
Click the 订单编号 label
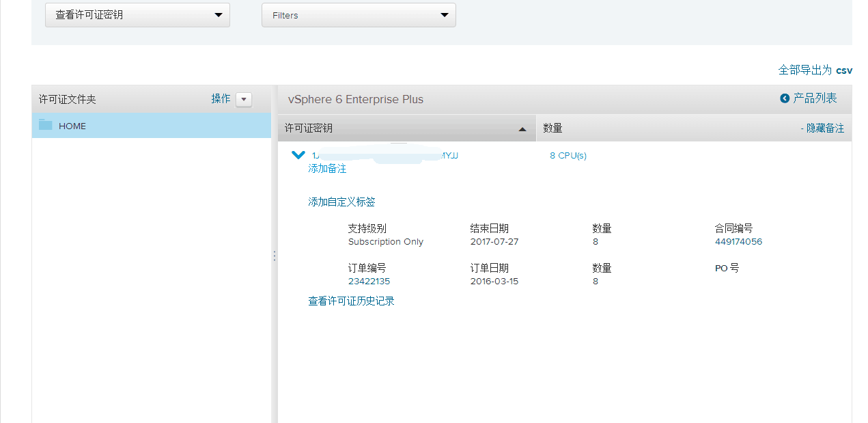(x=367, y=268)
